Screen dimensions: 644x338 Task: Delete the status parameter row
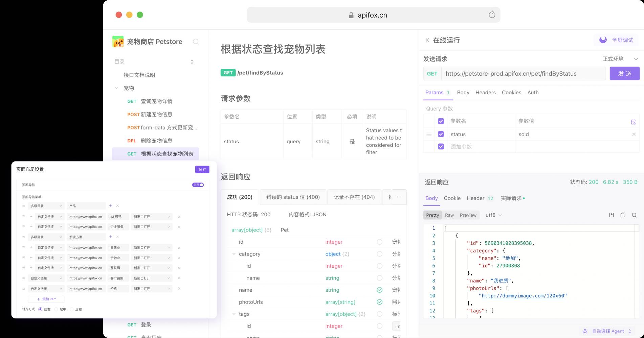[x=634, y=135]
